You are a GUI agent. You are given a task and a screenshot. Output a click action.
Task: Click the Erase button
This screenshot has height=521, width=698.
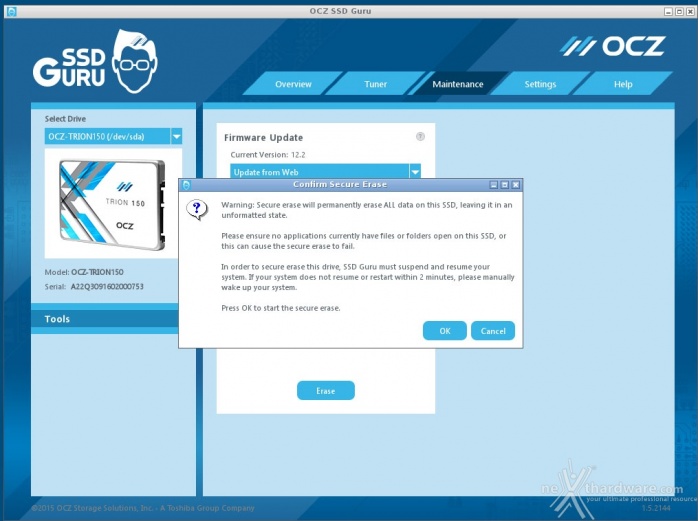(325, 391)
